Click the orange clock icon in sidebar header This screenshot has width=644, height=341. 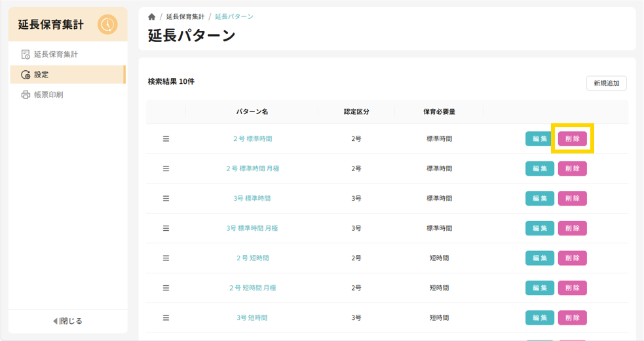click(x=107, y=25)
